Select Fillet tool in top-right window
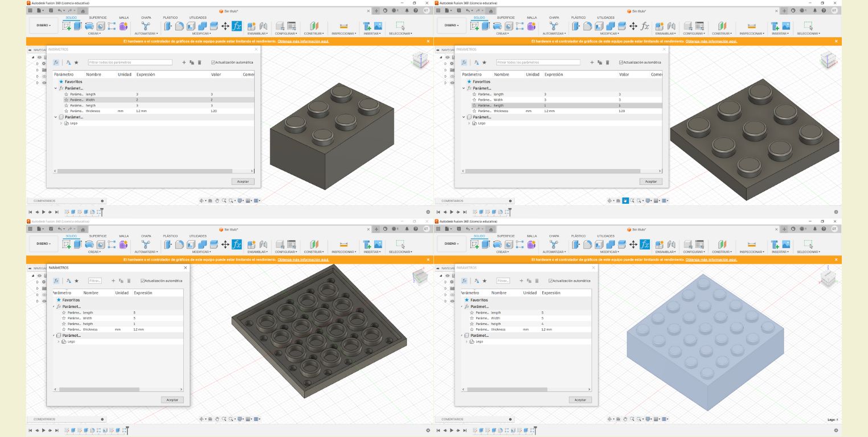This screenshot has width=868, height=437. click(x=588, y=26)
